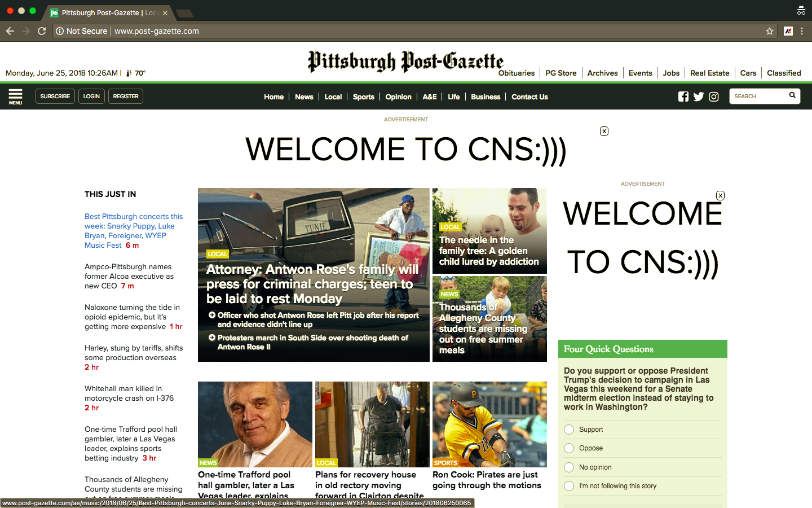Open the Chrome three-dot menu
This screenshot has width=812, height=508.
pos(802,31)
